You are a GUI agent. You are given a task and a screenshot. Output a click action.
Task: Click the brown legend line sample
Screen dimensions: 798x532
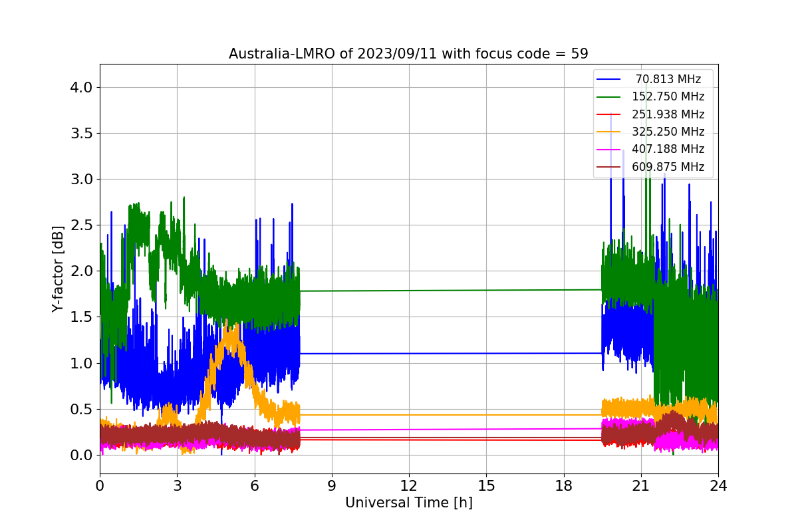pyautogui.click(x=609, y=167)
